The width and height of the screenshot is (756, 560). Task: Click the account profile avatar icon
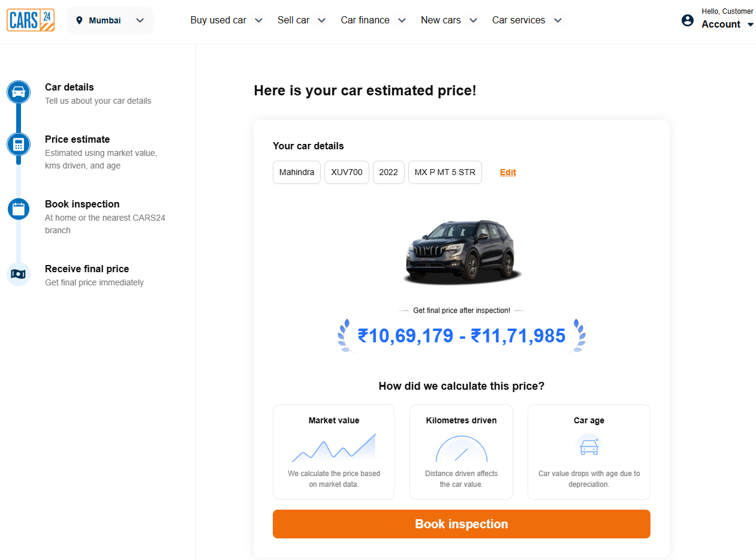(688, 20)
